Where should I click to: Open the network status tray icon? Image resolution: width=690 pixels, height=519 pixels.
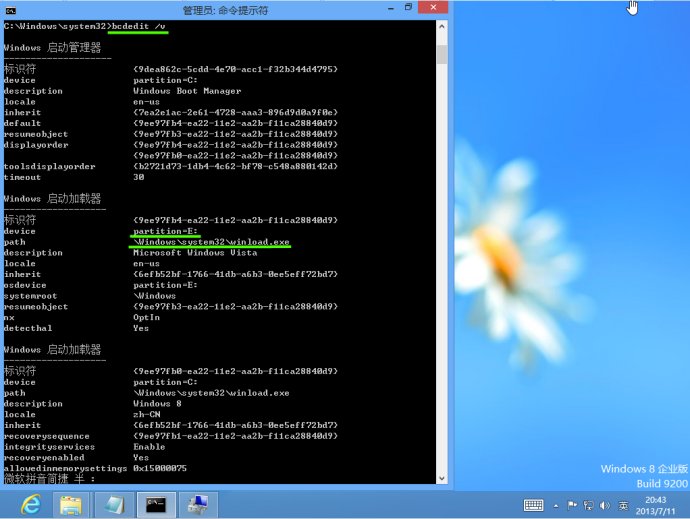point(588,505)
